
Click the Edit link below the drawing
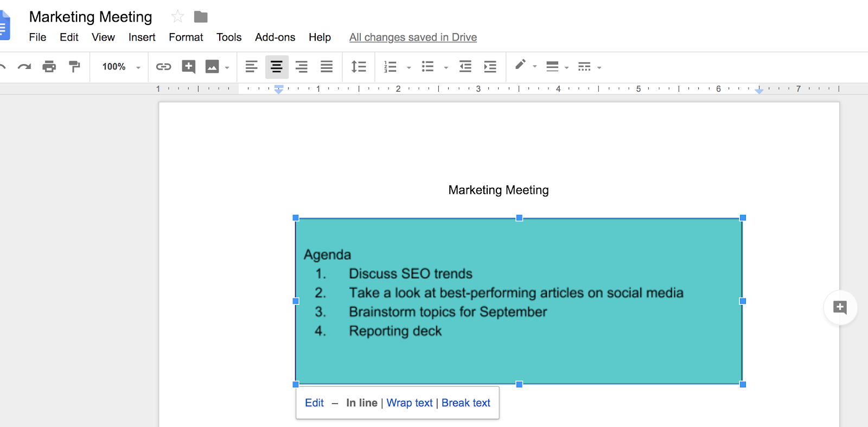tap(314, 403)
